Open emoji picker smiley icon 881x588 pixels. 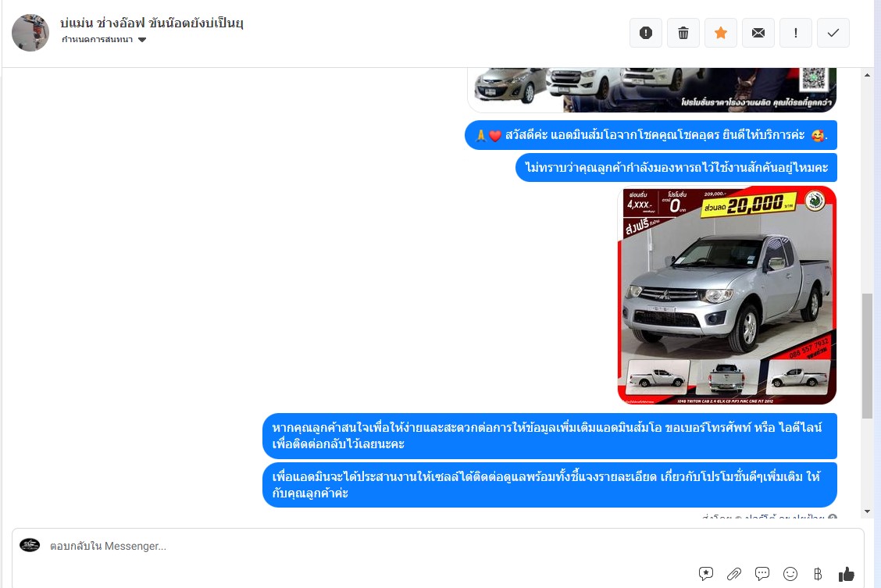pyautogui.click(x=790, y=573)
